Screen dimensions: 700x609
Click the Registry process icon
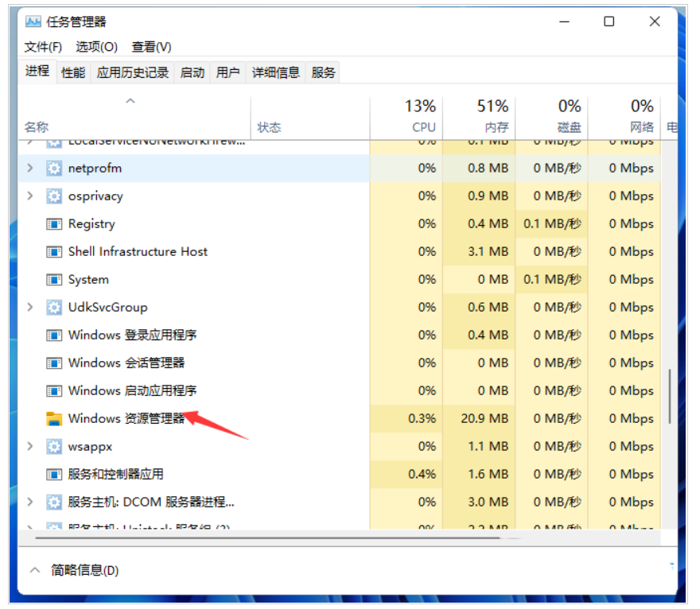(x=54, y=224)
